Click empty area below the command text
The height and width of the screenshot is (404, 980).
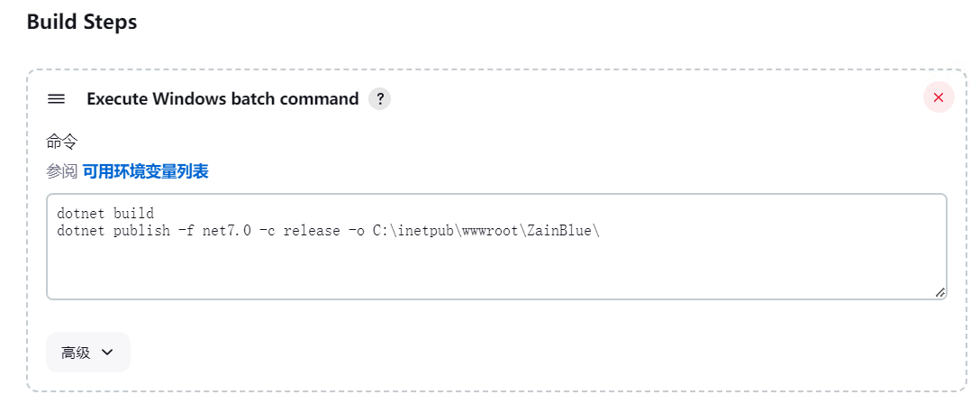pyautogui.click(x=496, y=269)
